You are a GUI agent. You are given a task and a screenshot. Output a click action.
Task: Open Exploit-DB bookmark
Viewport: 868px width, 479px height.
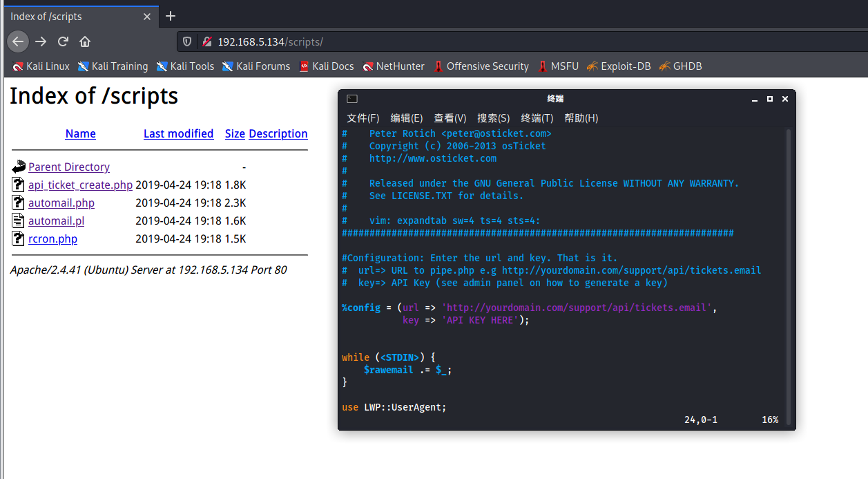(x=619, y=66)
